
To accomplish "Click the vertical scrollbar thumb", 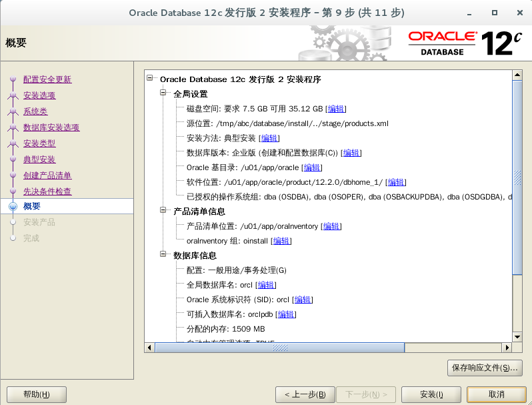I will (517, 177).
